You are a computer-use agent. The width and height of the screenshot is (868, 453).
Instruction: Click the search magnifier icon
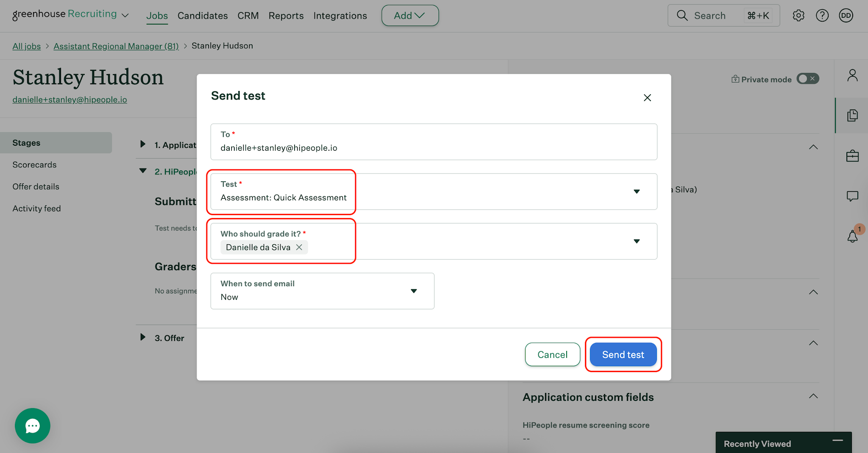pyautogui.click(x=682, y=16)
